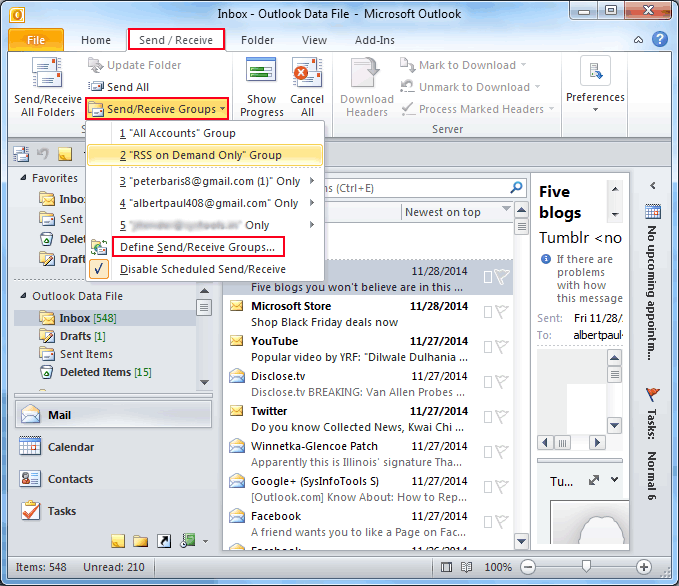Flag the Twitter message

[501, 417]
